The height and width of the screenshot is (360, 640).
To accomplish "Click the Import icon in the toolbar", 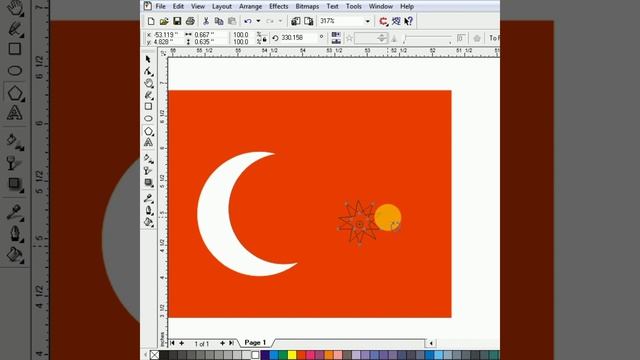I will click(x=296, y=21).
